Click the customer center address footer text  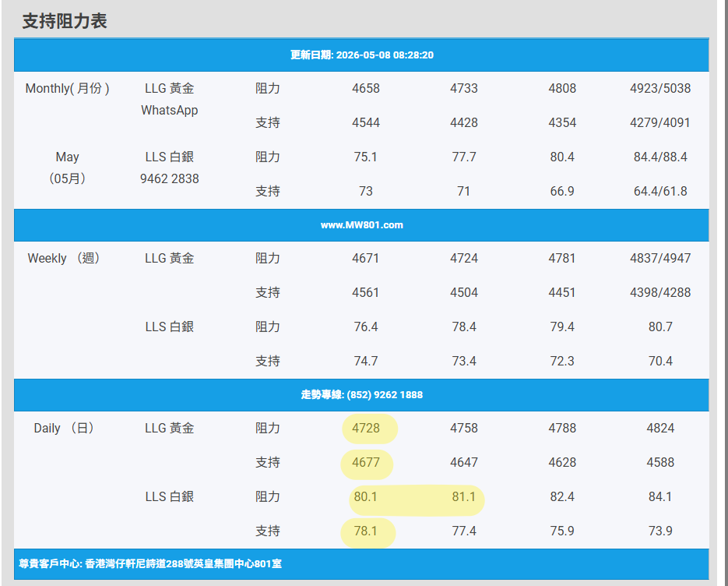click(150, 563)
